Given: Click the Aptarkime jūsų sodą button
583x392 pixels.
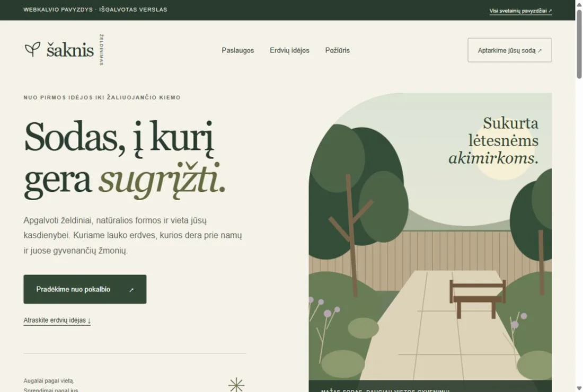Looking at the screenshot, I should tap(509, 50).
